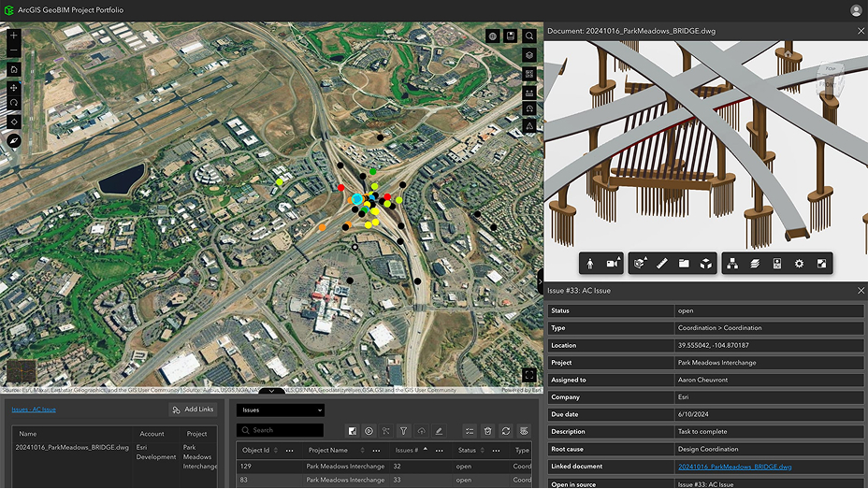Select table row with Object Id 129
The width and height of the screenshot is (868, 489).
(384, 467)
